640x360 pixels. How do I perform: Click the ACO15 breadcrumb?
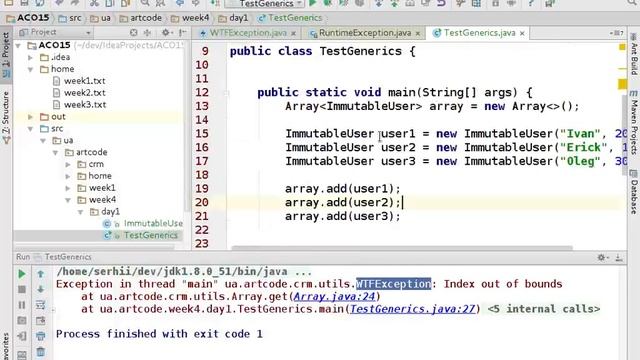pyautogui.click(x=28, y=18)
